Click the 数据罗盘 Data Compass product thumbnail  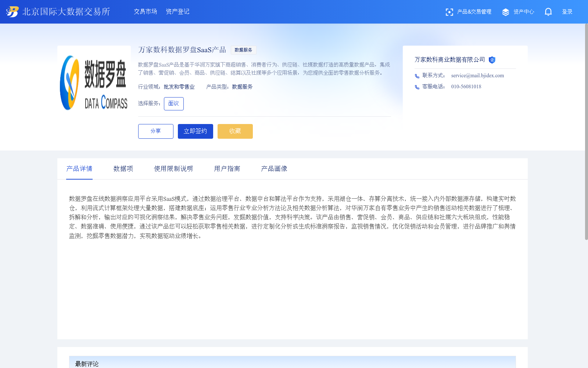94,82
